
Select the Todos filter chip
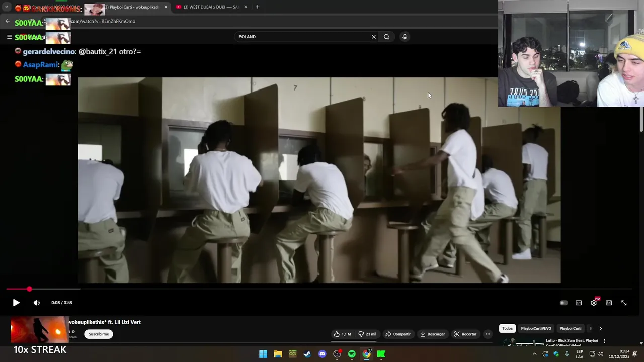point(507,328)
